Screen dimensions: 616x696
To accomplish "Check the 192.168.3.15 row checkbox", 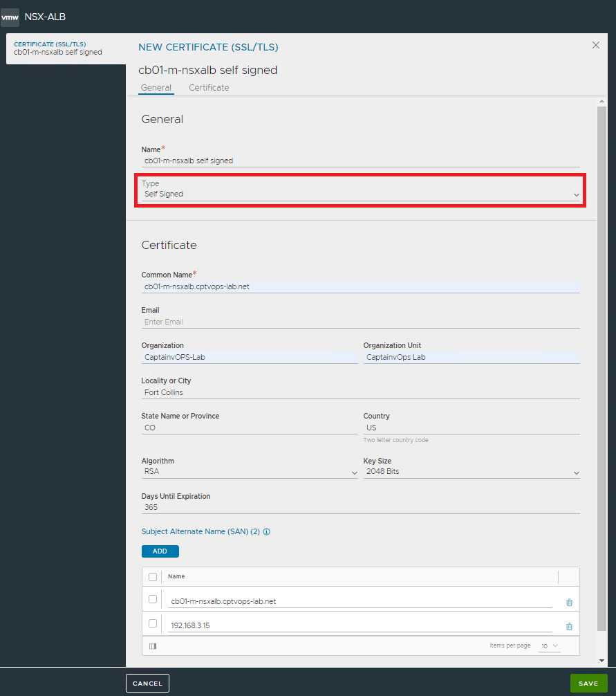I will click(153, 623).
